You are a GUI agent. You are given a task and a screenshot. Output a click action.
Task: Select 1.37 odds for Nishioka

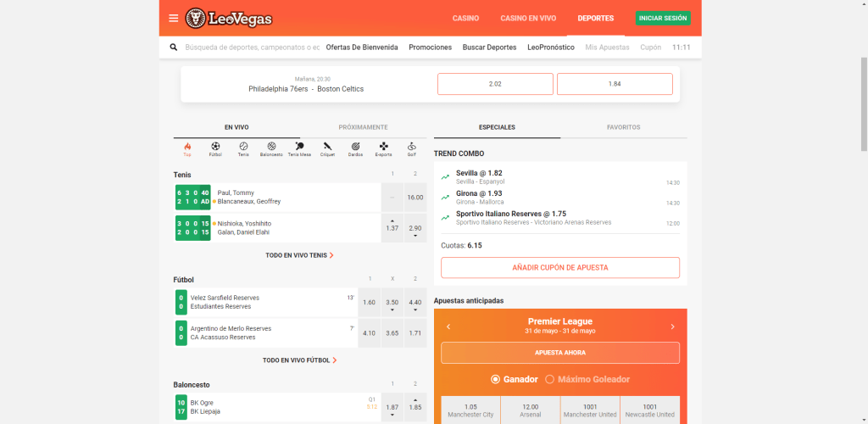pyautogui.click(x=392, y=228)
